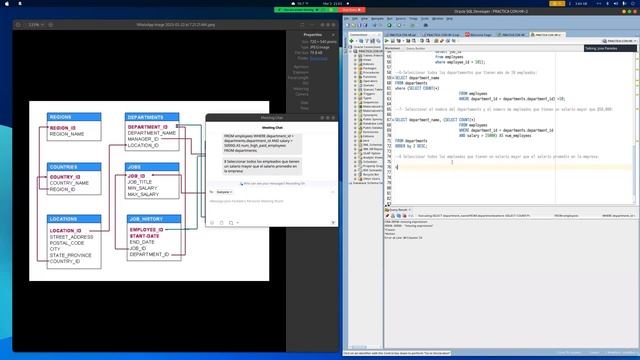Click the Commit icon
640x360 pixels.
[422, 41]
